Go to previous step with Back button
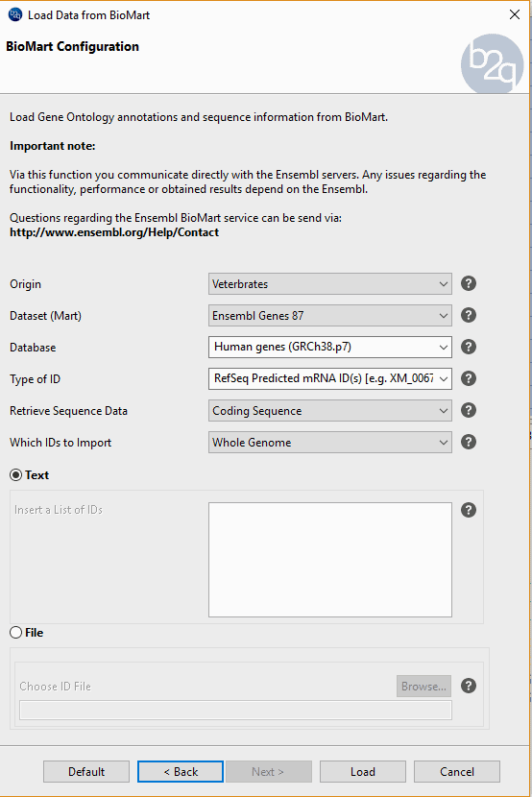The image size is (532, 797). pos(181,772)
